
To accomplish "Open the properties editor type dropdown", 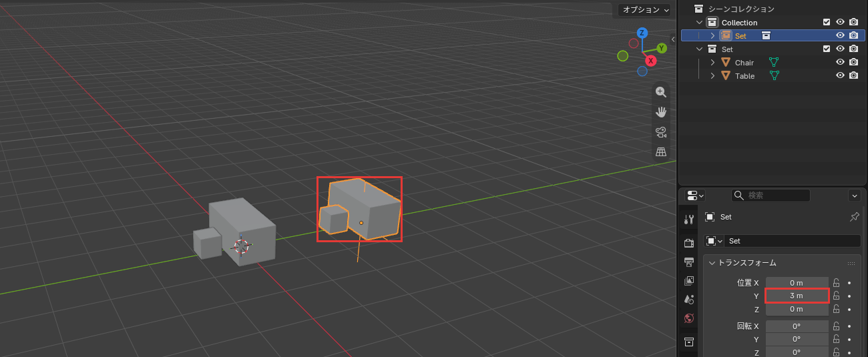I will tap(694, 196).
